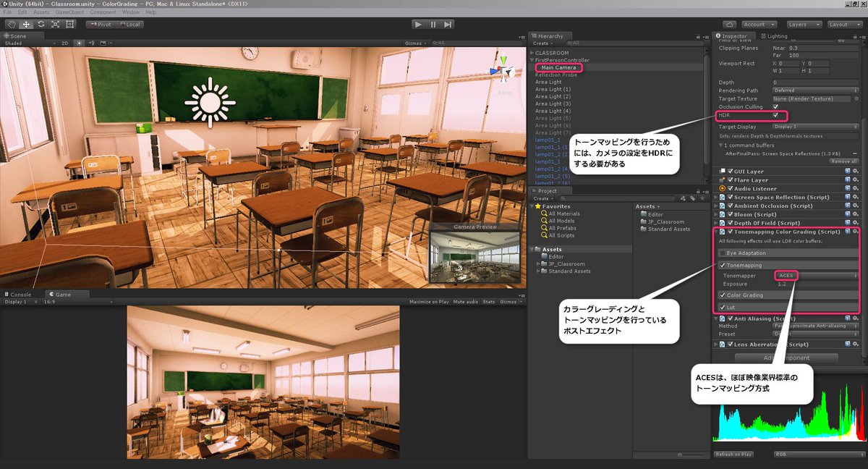Toggle the Occlusion Culling checkbox
This screenshot has height=469, width=868.
[x=775, y=106]
